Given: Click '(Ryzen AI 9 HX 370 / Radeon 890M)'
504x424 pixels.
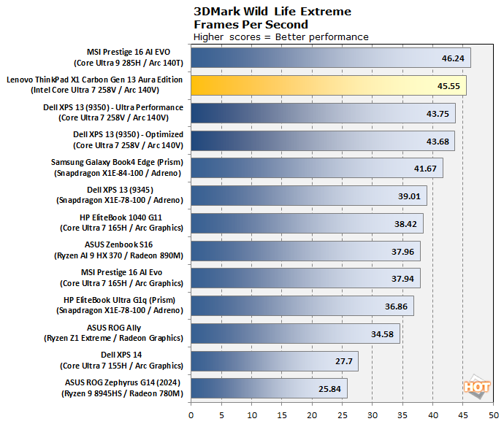Looking at the screenshot, I should (x=118, y=255).
